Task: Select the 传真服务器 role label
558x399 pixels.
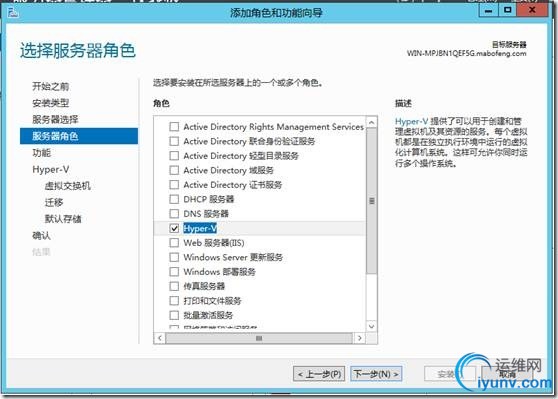Action: pos(204,286)
